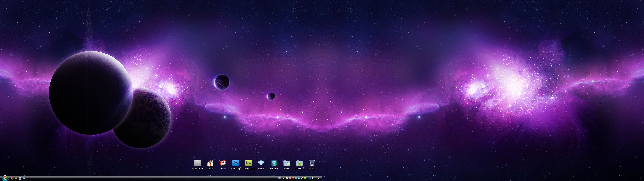This screenshot has width=644, height=181.
Task: Open the Downloads folder icon
Action: tap(299, 163)
